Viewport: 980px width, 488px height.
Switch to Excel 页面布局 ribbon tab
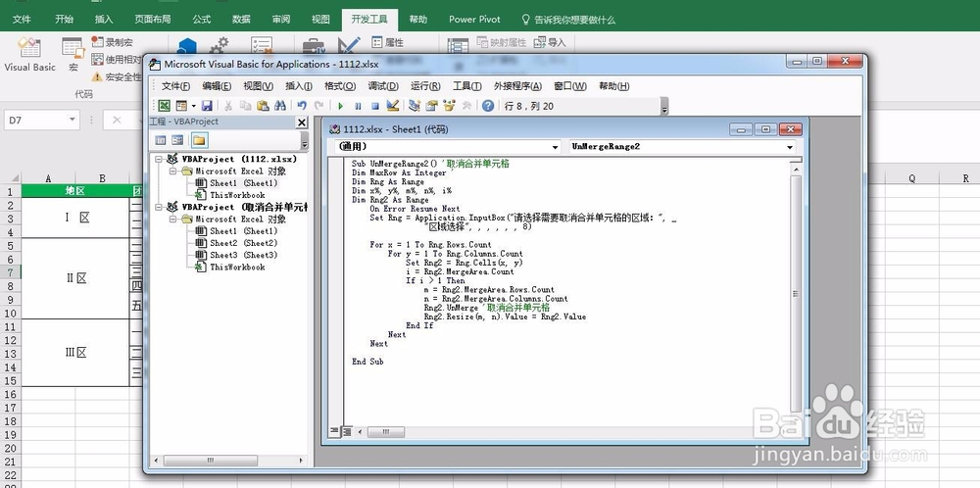(153, 20)
